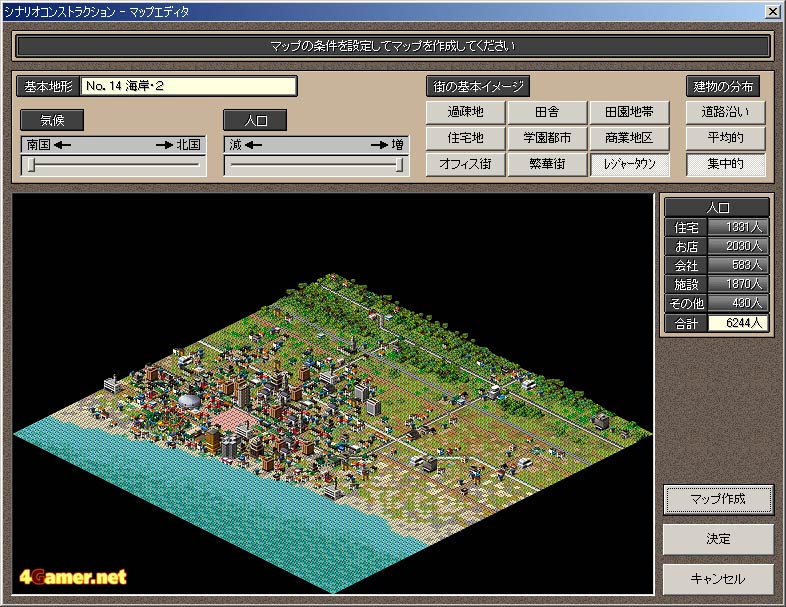Click the 減 population end label
The image size is (786, 607).
coord(236,145)
